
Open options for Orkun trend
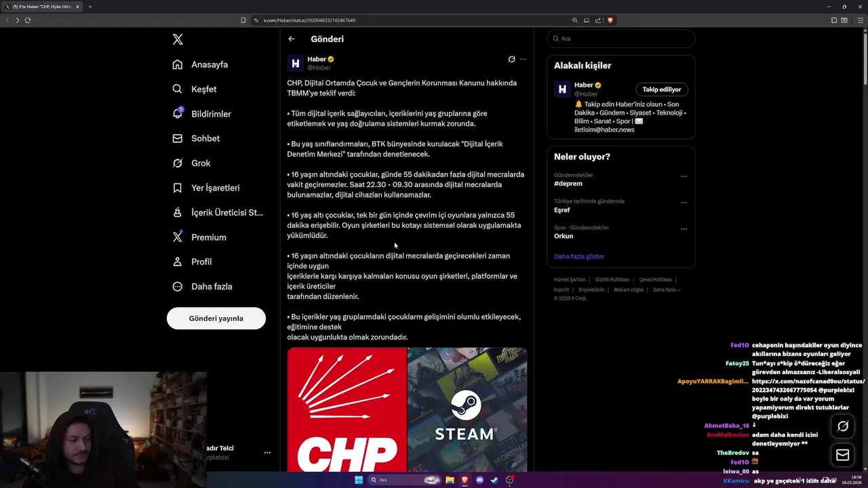click(684, 228)
